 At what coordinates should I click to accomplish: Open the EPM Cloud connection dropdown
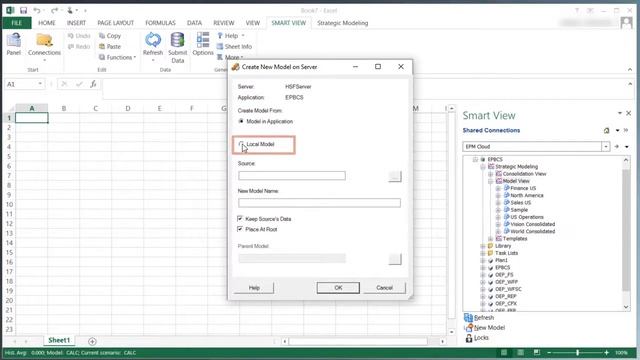[x=606, y=147]
